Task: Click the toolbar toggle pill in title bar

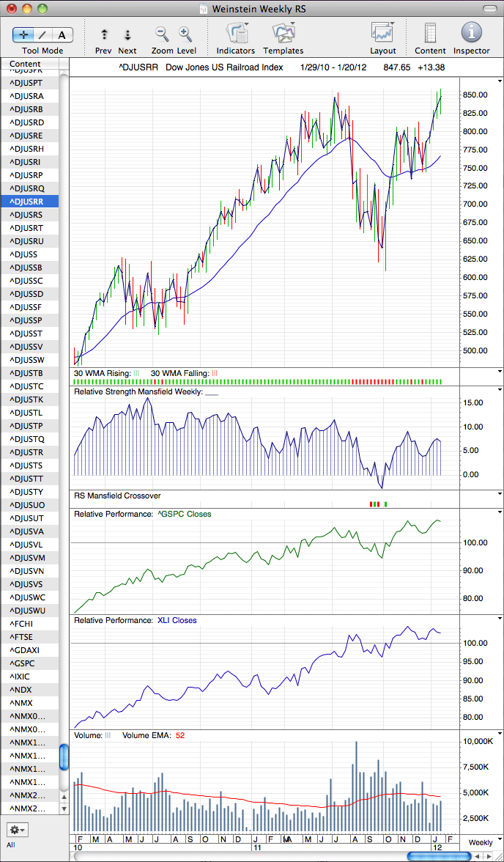Action: point(489,9)
